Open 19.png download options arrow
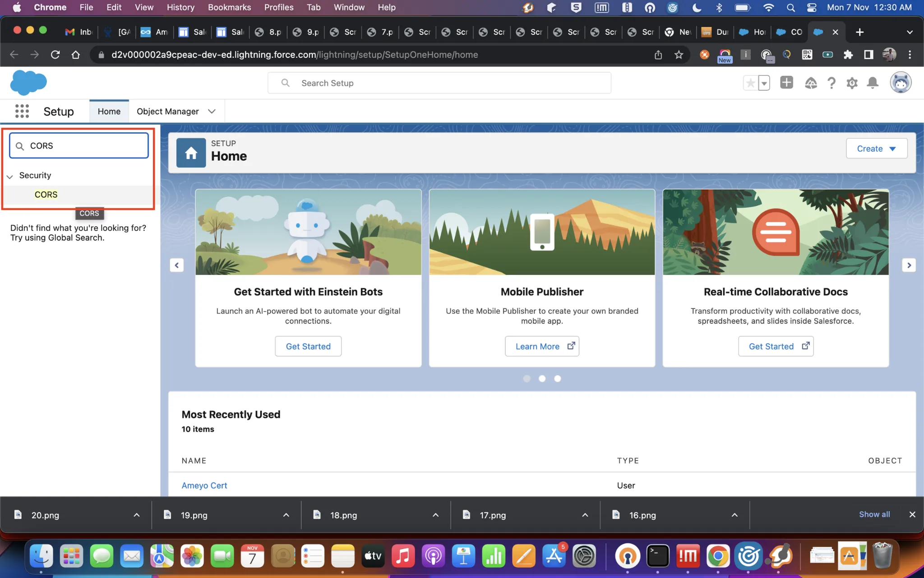 point(286,515)
